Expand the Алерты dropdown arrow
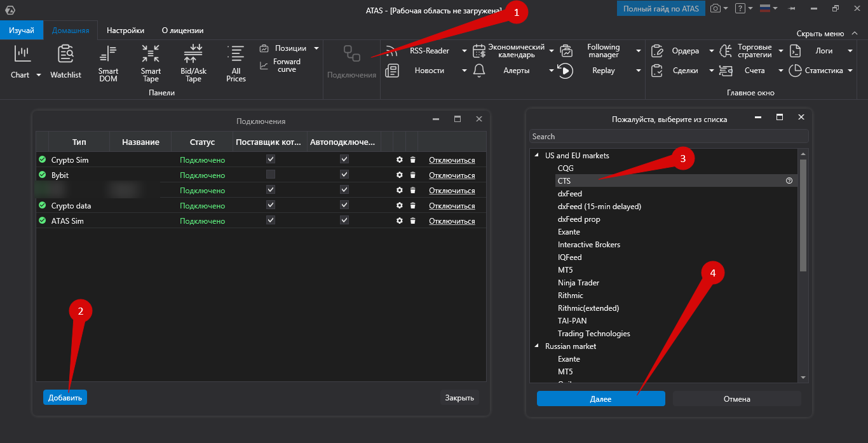The height and width of the screenshot is (443, 868). pos(551,71)
